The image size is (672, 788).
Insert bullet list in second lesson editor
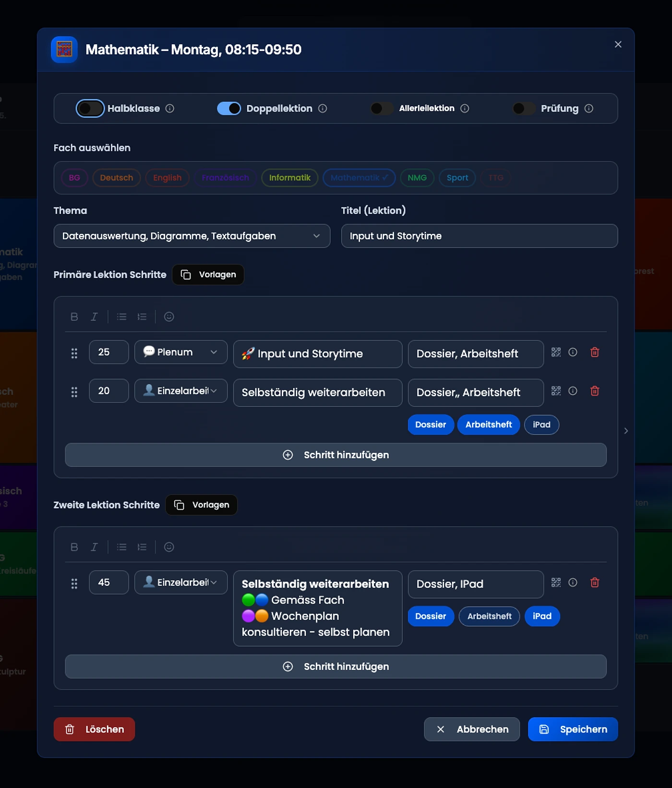[122, 547]
